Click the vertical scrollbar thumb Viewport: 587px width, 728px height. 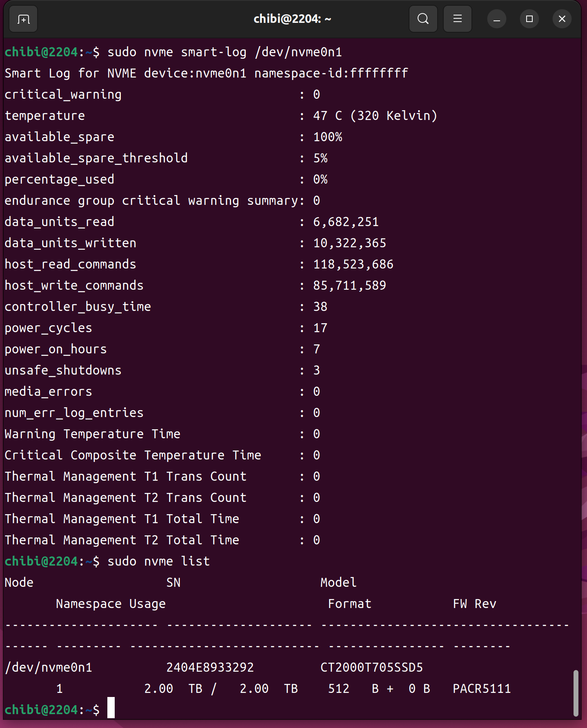(x=576, y=693)
